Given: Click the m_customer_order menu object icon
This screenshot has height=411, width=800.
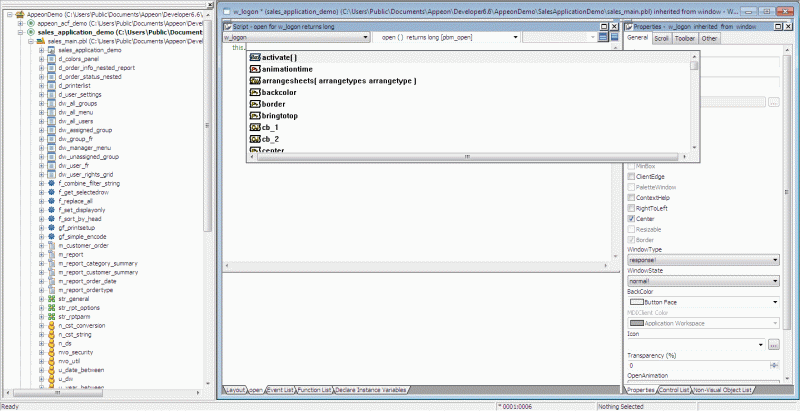Looking at the screenshot, I should 51,245.
